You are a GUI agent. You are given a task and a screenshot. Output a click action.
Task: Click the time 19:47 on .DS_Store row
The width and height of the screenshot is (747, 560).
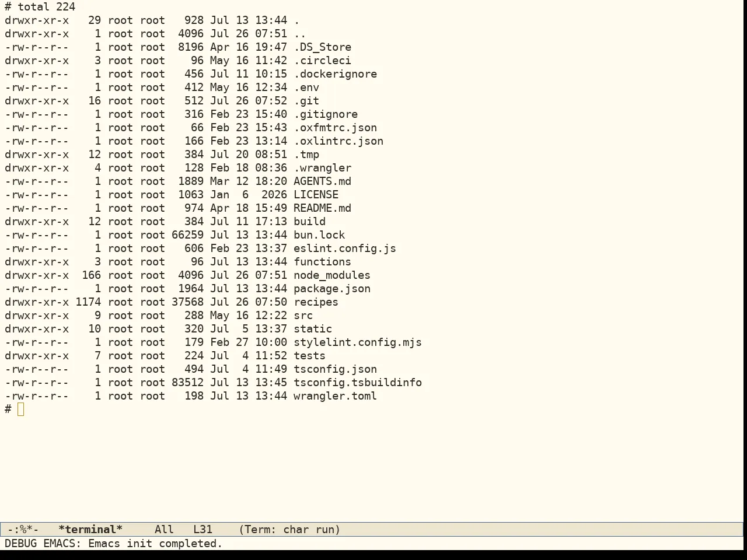click(271, 47)
